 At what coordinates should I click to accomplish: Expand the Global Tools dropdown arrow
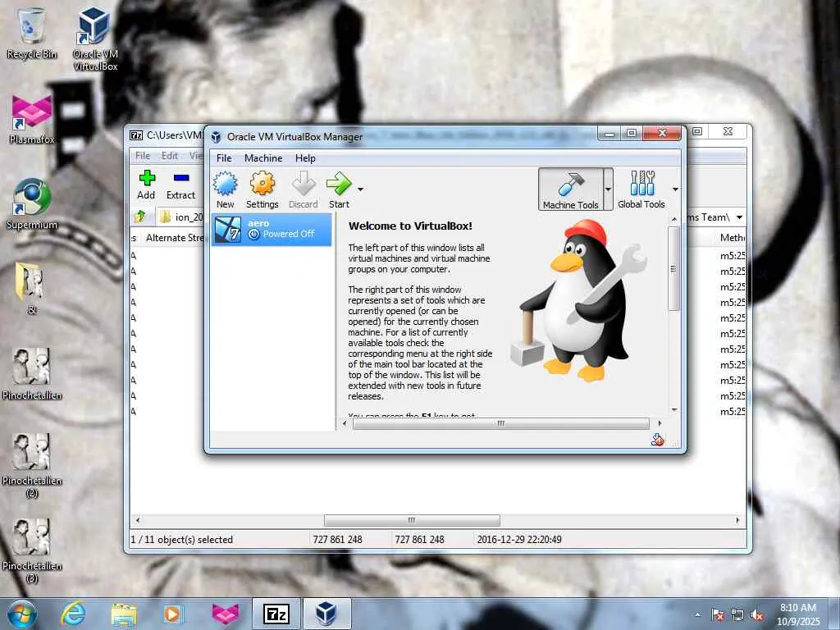[676, 189]
